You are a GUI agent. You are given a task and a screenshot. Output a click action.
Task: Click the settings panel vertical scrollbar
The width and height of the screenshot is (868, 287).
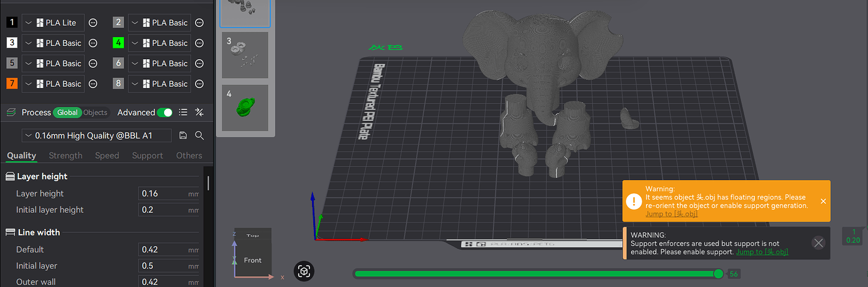click(x=208, y=184)
